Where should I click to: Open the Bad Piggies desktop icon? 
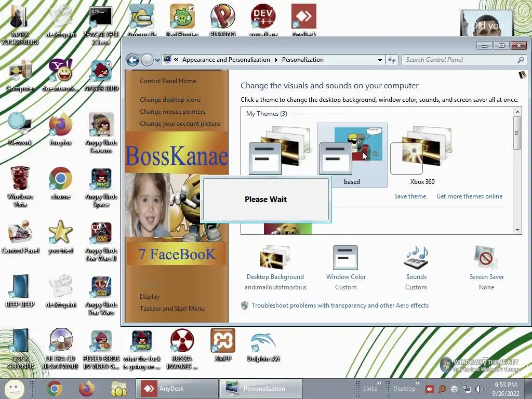pyautogui.click(x=182, y=20)
